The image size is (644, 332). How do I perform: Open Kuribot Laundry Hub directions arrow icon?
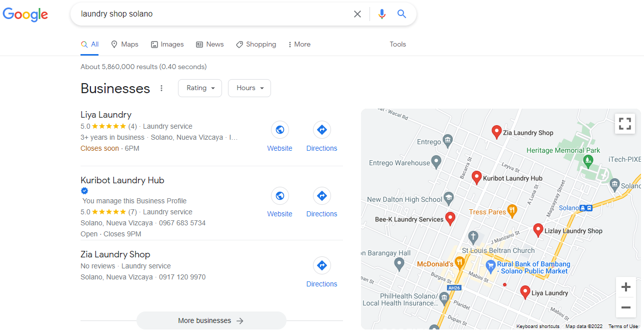coord(322,195)
